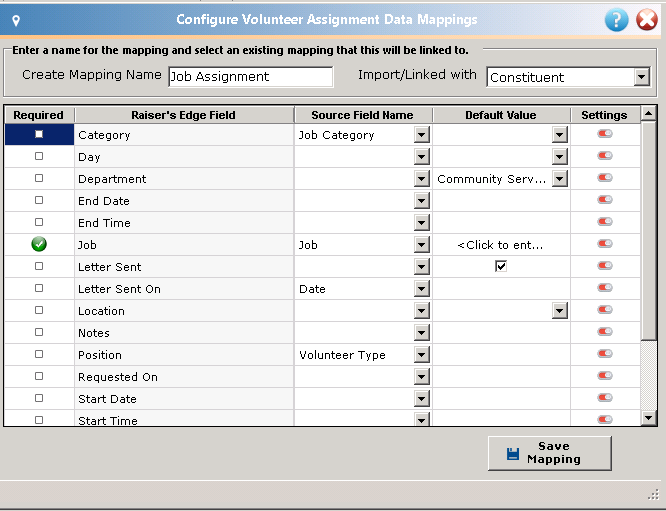Screen dimensions: 666x511
Task: Click scrollbar down arrow of field grid
Action: coord(649,418)
